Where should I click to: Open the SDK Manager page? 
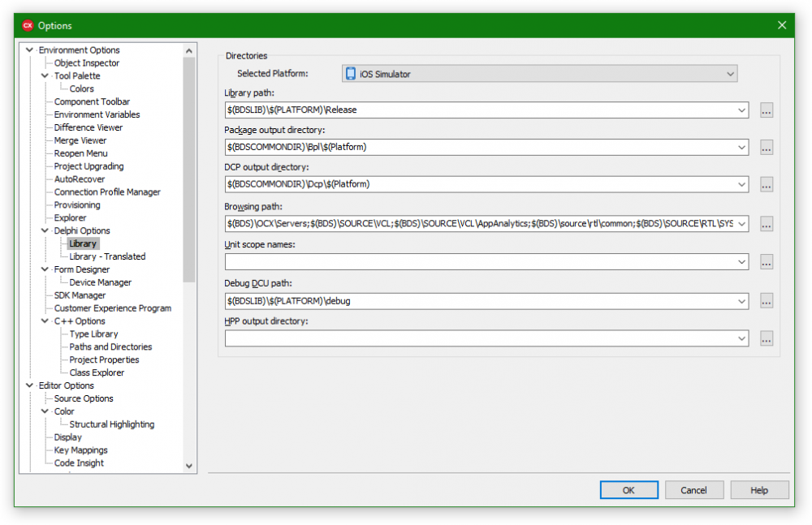(x=80, y=295)
